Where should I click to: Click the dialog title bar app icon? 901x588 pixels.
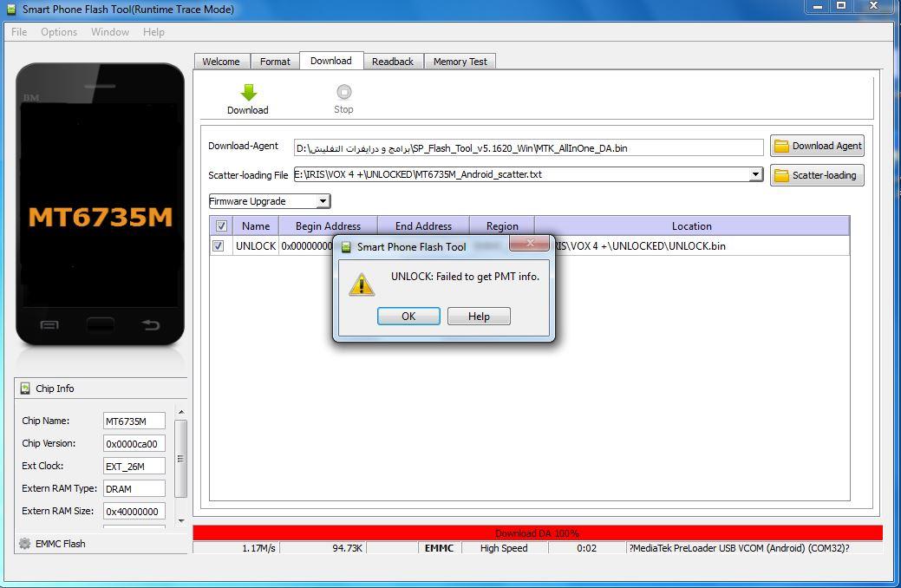tap(346, 247)
